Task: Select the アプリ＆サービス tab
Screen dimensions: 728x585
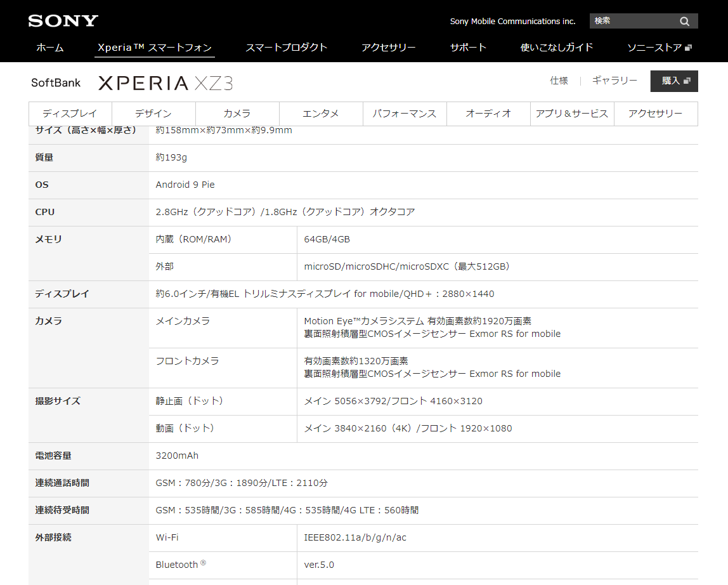Action: [572, 114]
